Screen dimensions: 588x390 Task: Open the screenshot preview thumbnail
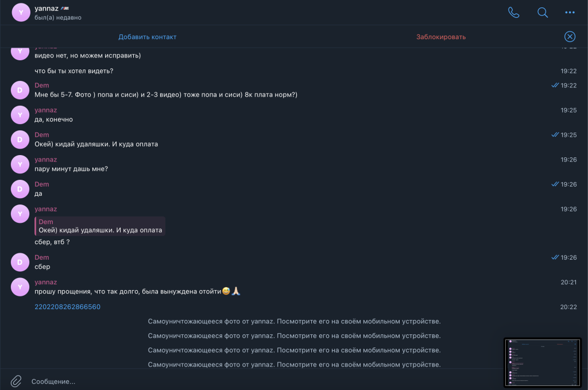click(542, 362)
